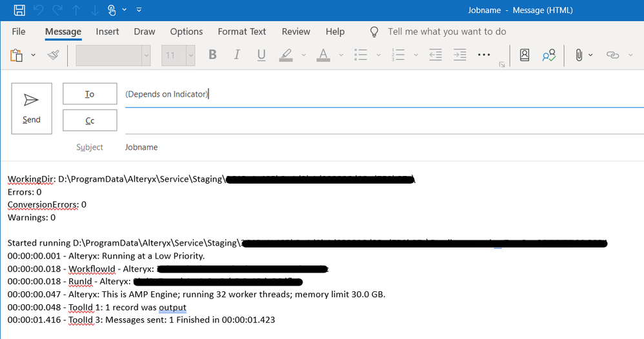Viewport: 644px width, 339px height.
Task: Open the File tab
Action: (19, 32)
